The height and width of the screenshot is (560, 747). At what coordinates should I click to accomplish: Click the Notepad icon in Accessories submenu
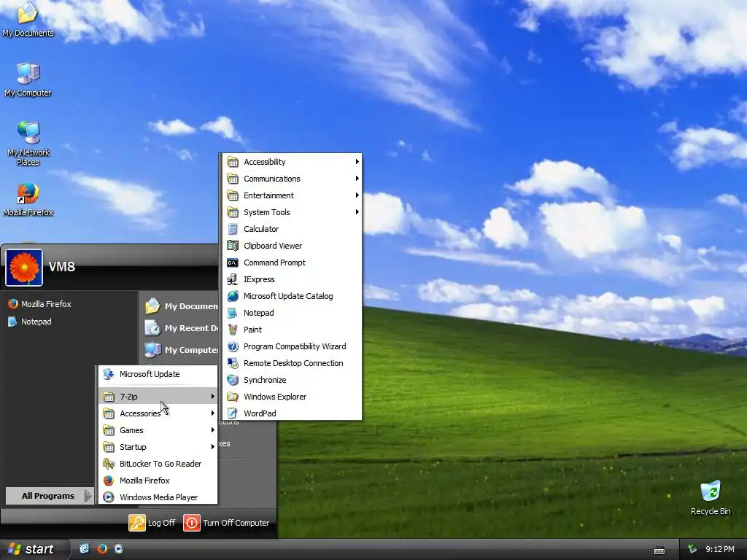click(x=233, y=313)
